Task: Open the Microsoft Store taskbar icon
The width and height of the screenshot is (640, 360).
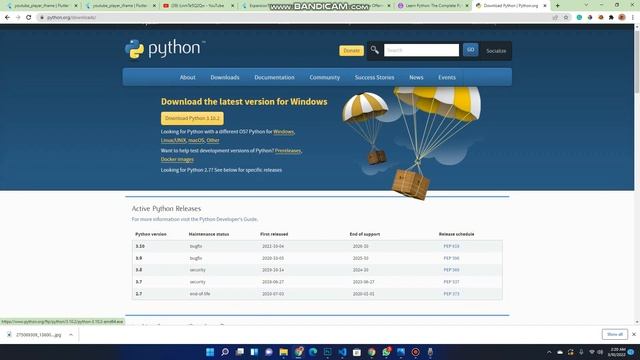Action: click(357, 352)
